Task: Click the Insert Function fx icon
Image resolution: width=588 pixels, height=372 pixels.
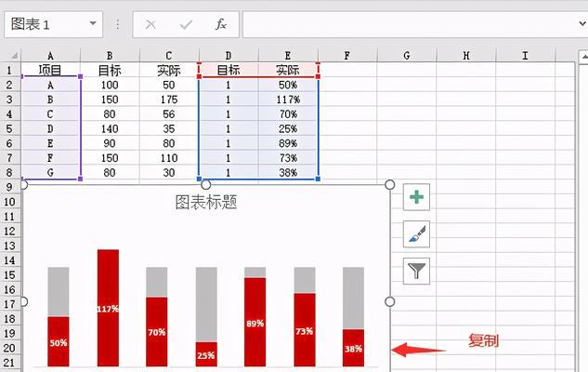Action: (x=221, y=24)
